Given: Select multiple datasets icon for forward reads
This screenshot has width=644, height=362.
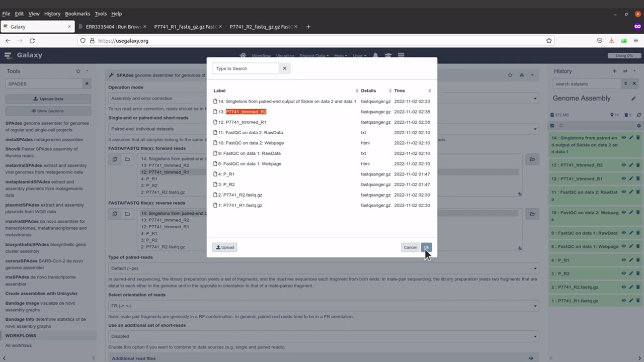Looking at the screenshot, I should [x=115, y=159].
